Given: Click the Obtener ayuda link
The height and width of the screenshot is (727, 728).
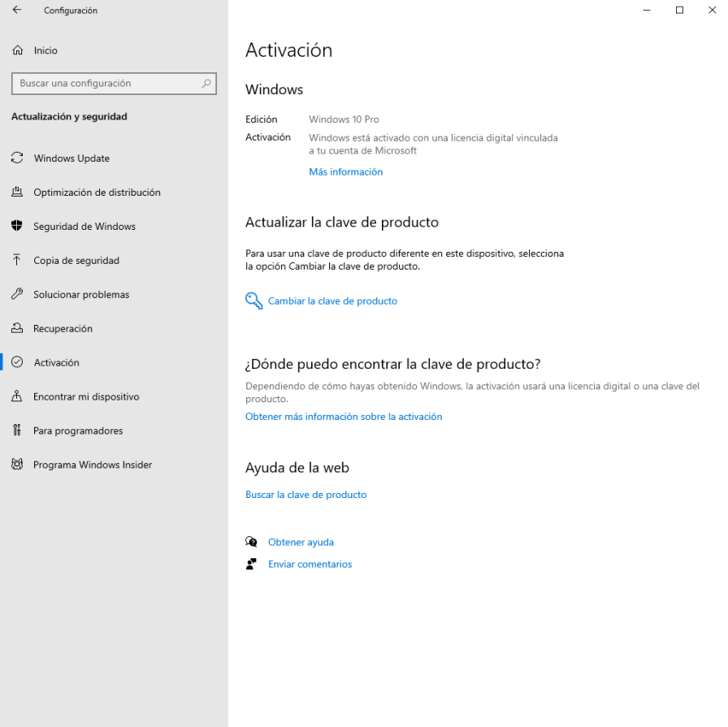Looking at the screenshot, I should (301, 543).
